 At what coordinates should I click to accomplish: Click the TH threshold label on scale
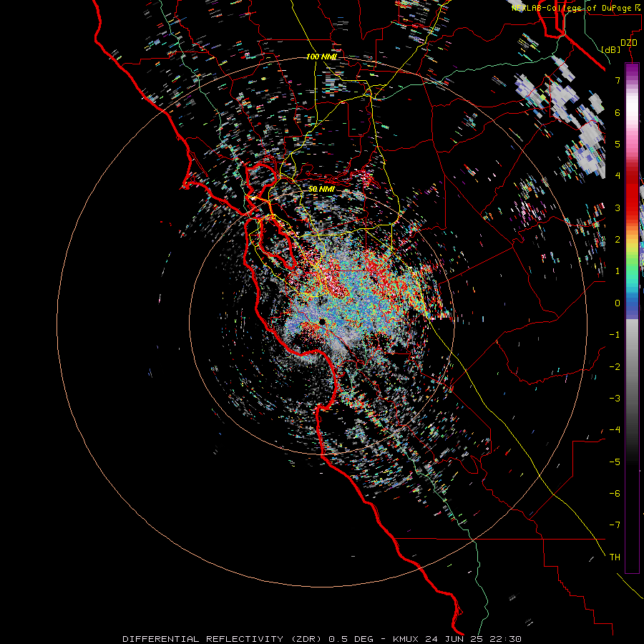click(x=615, y=557)
